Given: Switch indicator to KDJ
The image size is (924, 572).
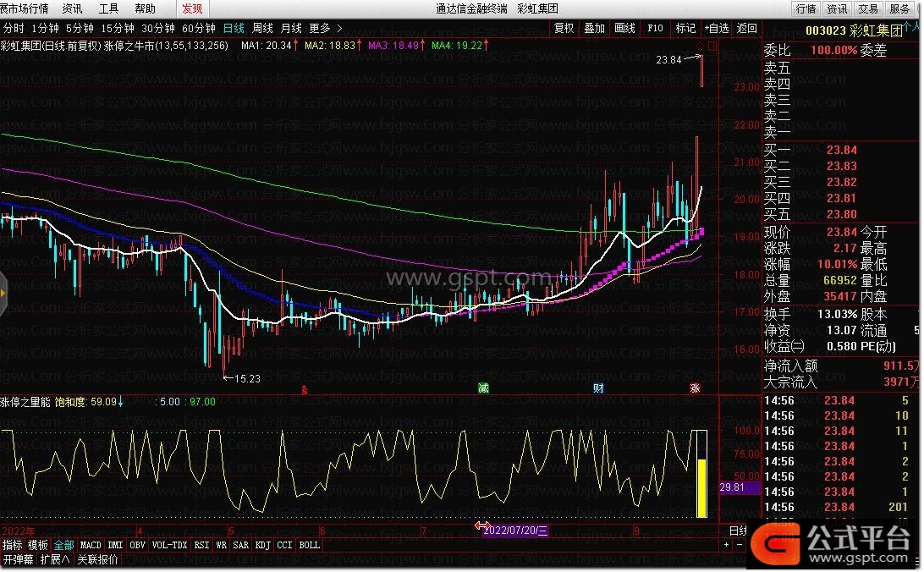Looking at the screenshot, I should pos(263,545).
